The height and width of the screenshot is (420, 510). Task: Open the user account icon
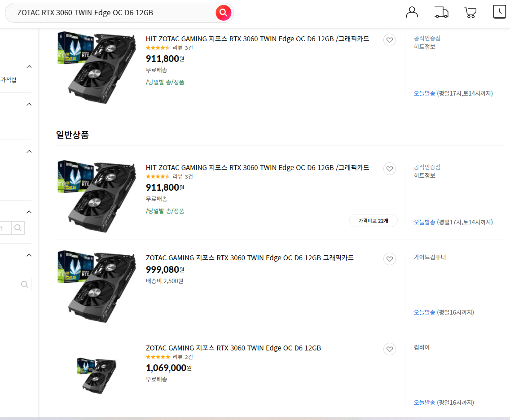tap(412, 13)
